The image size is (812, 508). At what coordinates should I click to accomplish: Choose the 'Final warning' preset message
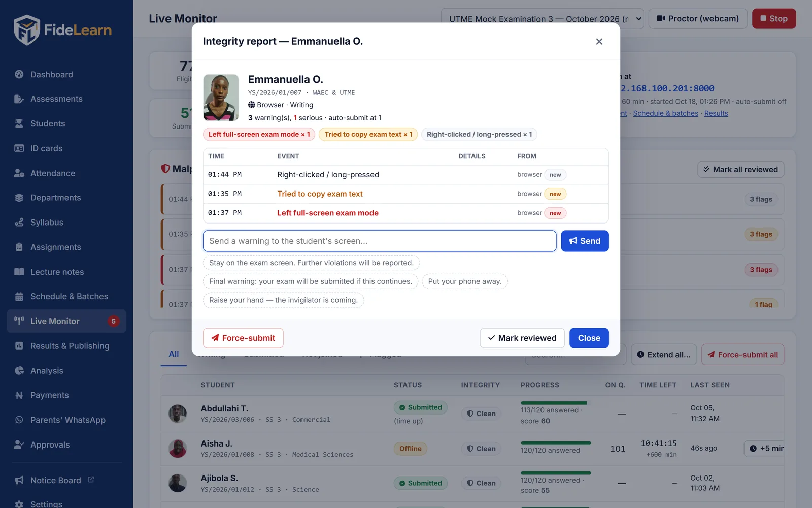pos(311,281)
